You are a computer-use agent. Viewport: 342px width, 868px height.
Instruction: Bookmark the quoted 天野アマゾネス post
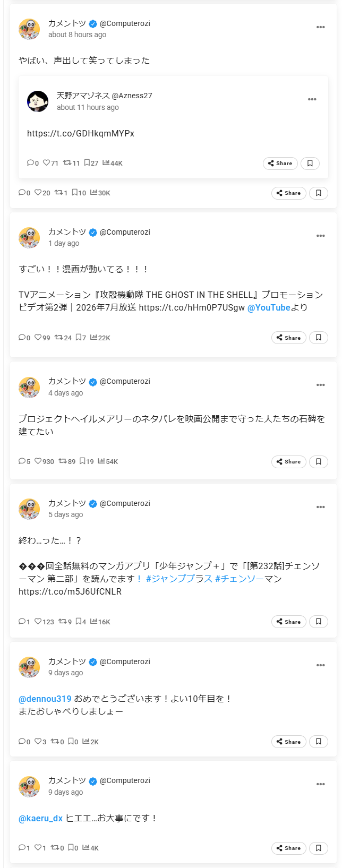point(310,163)
